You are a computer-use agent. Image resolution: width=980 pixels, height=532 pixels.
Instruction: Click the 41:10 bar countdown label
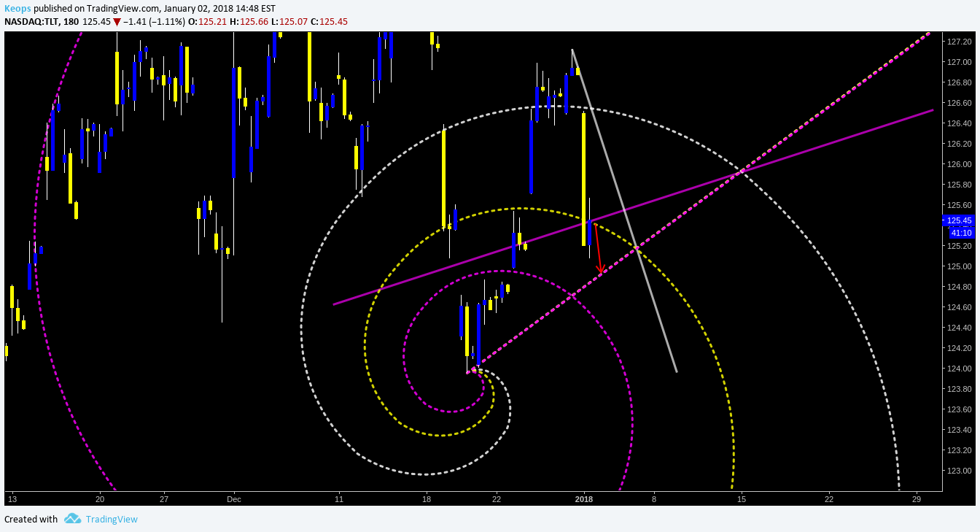pyautogui.click(x=962, y=233)
